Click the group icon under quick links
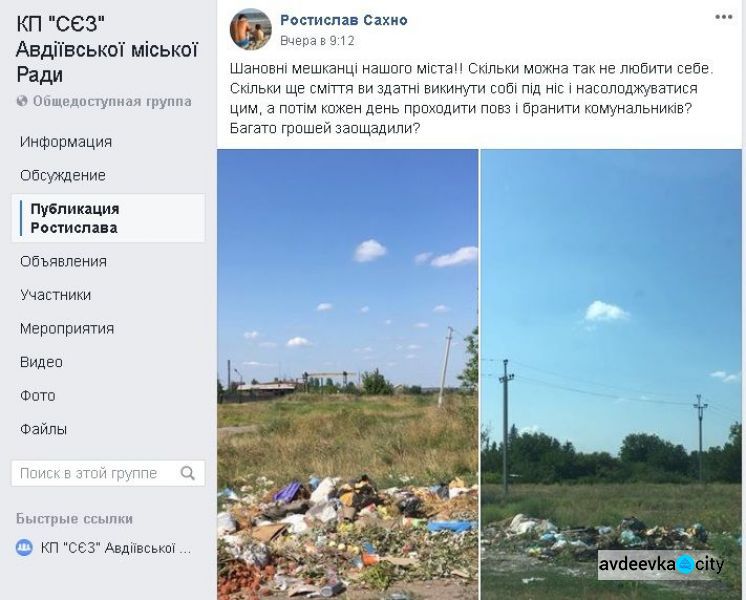This screenshot has height=600, width=746. tap(24, 548)
